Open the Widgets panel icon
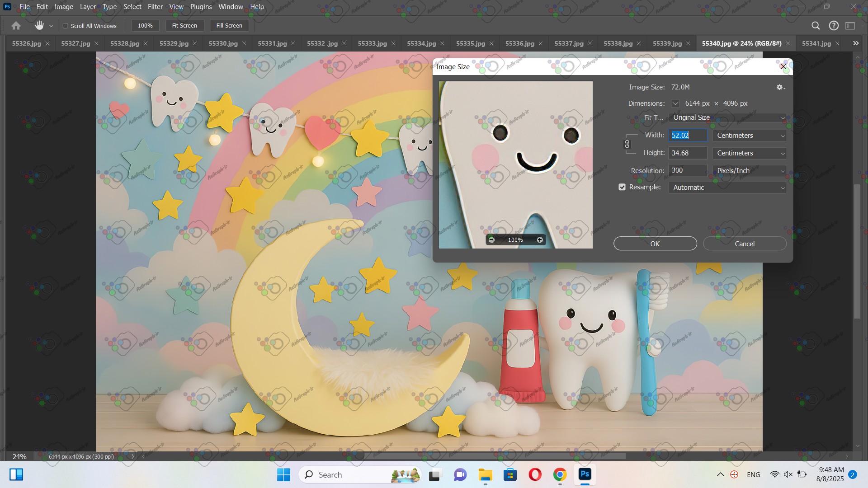 16,474
